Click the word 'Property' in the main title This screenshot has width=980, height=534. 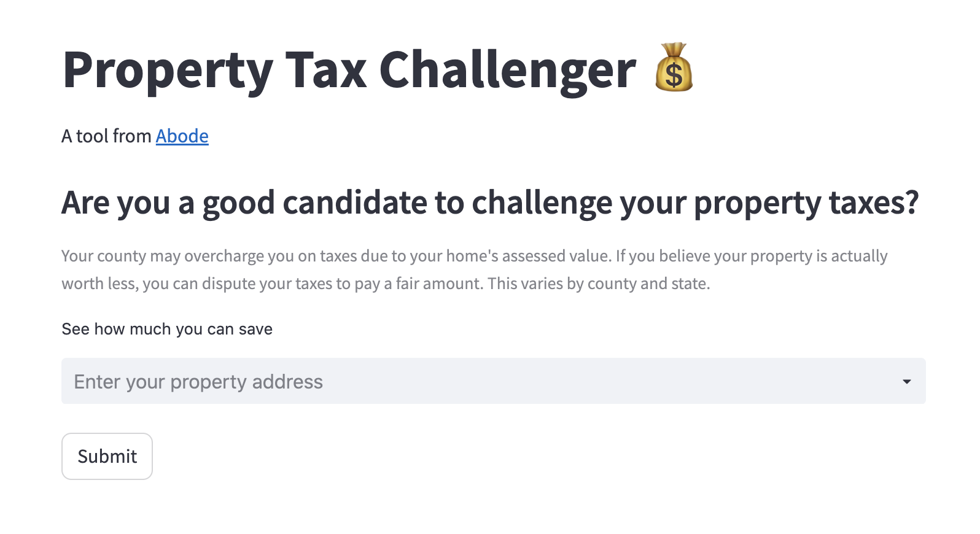tap(168, 71)
